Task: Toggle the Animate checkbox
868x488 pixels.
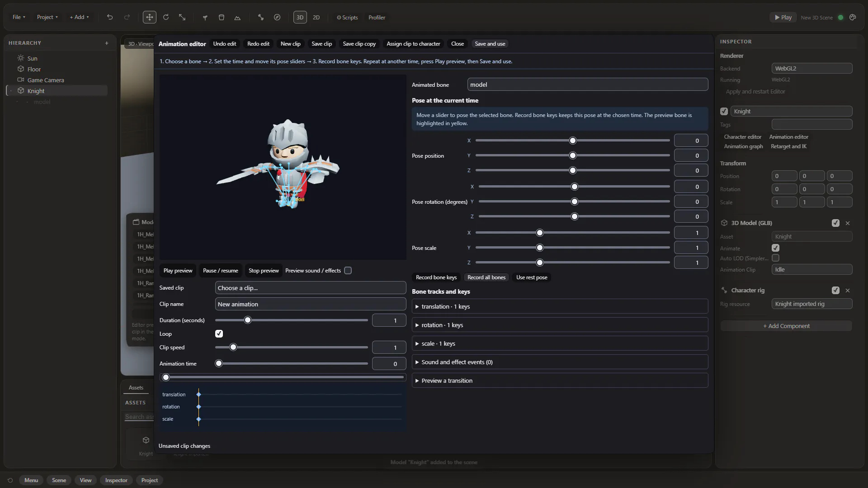Action: click(776, 248)
